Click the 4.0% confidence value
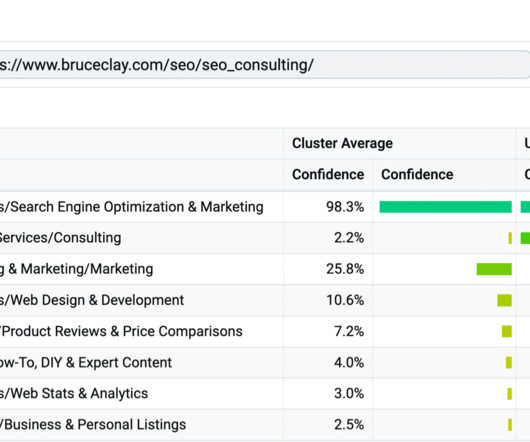The height and width of the screenshot is (442, 530). tap(349, 363)
